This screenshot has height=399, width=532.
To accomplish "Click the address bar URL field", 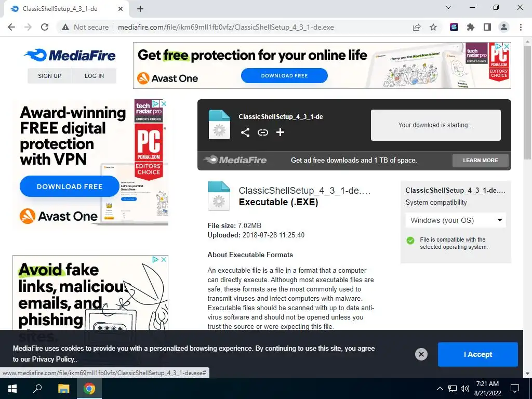I will point(225,27).
